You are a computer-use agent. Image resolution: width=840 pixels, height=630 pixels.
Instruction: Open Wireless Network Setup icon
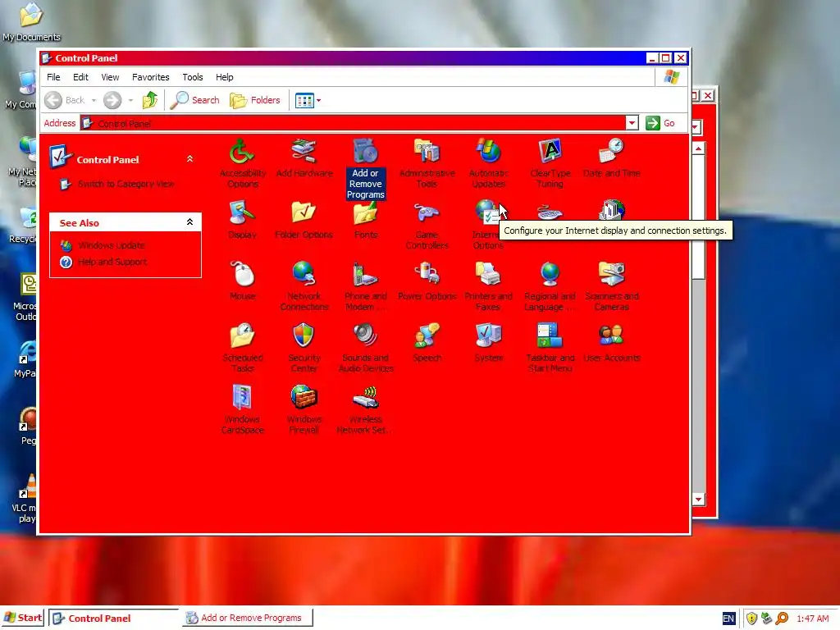365,398
